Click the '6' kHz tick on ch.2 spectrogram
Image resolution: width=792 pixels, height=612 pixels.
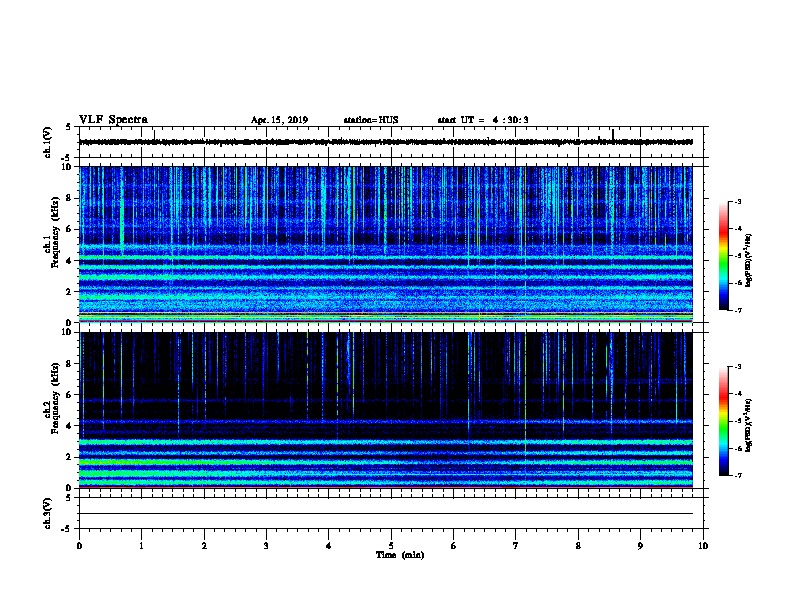(70, 395)
